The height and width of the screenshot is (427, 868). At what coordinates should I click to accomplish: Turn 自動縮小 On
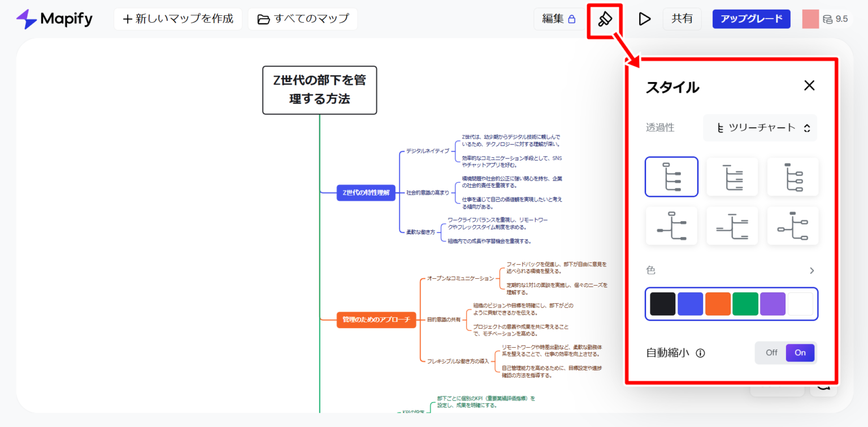800,353
